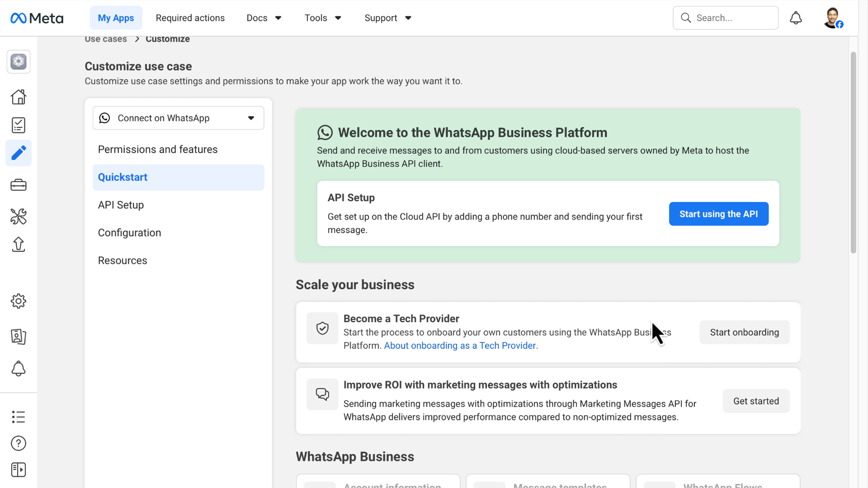Screen dimensions: 868x488
Task: Click the Meta logo
Action: coord(37,18)
